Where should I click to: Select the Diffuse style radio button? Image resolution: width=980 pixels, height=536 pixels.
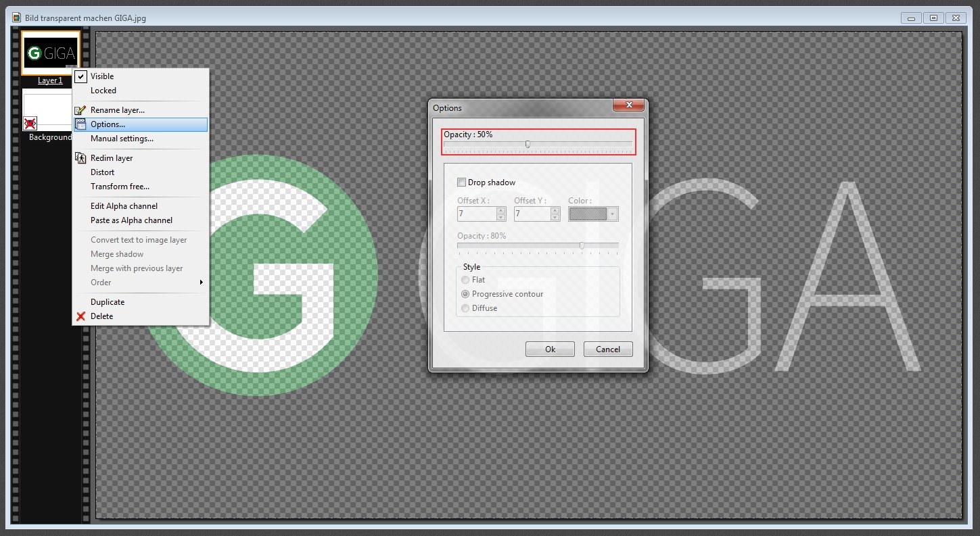(465, 308)
